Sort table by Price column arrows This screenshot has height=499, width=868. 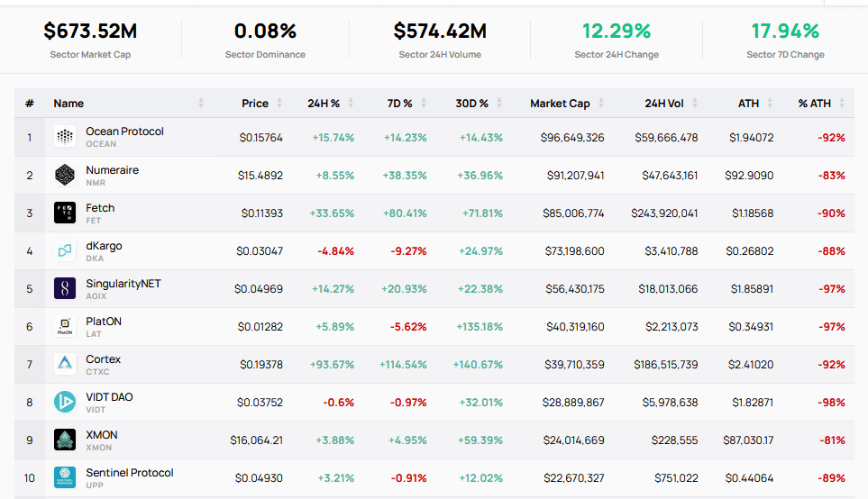(279, 103)
